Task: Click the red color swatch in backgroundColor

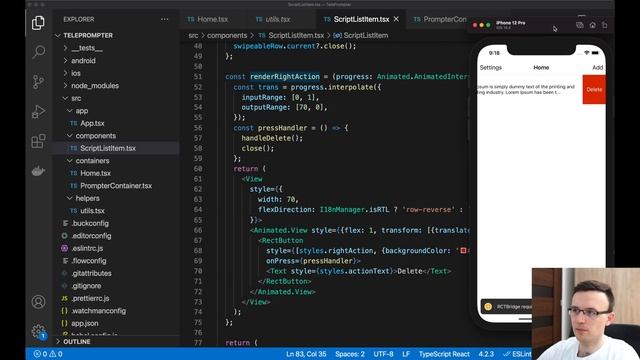Action: 463,251
